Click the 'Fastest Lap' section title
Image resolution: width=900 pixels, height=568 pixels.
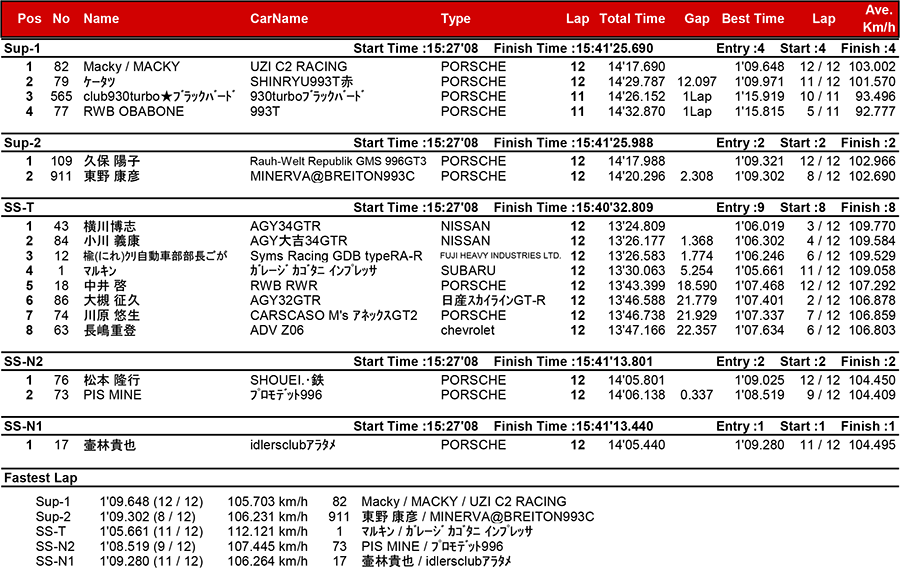41,478
